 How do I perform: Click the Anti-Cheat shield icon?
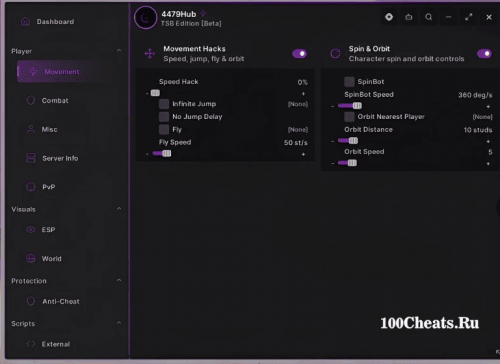(x=31, y=301)
